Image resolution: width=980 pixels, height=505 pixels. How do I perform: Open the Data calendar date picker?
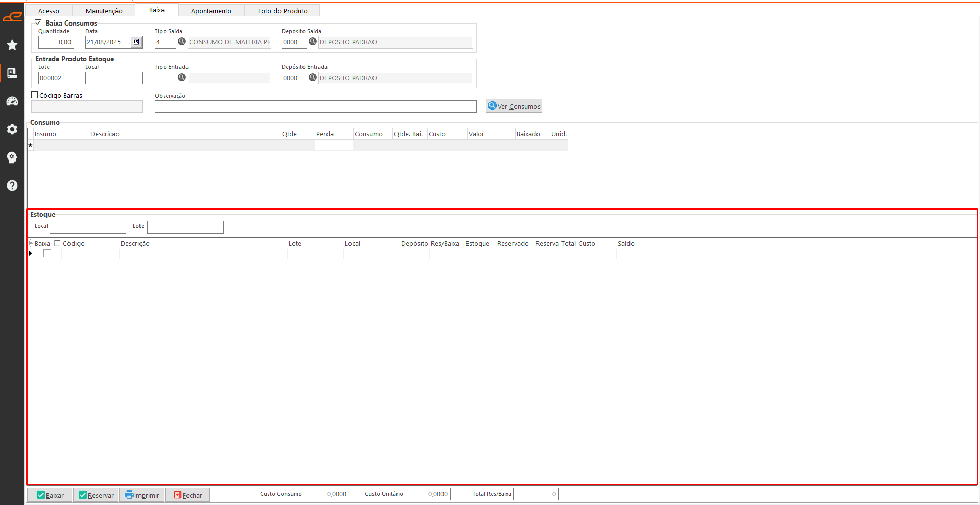pyautogui.click(x=136, y=42)
